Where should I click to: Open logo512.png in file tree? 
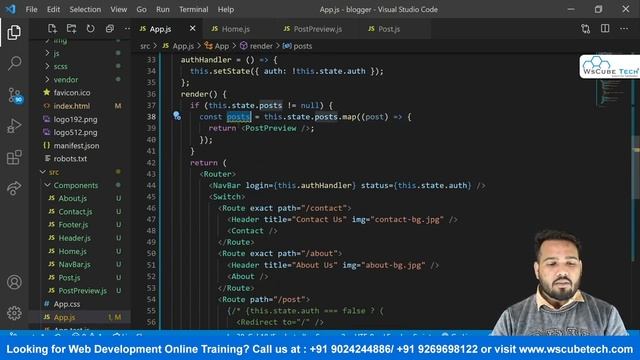coord(75,132)
